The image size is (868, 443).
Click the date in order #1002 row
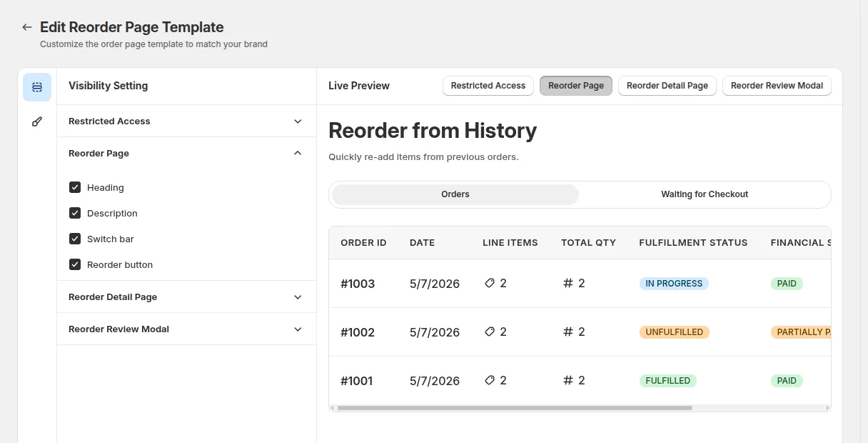[x=435, y=332]
